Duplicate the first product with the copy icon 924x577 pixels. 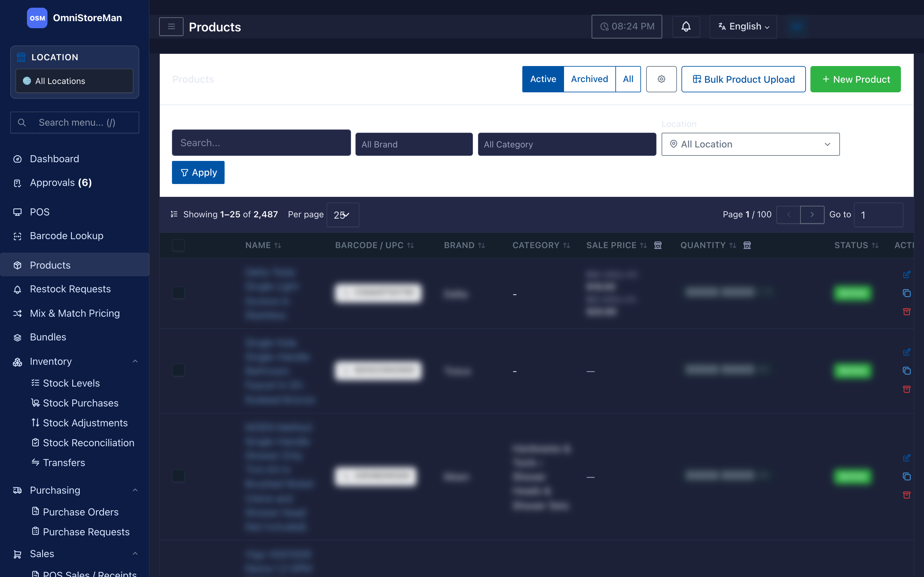[x=906, y=293]
